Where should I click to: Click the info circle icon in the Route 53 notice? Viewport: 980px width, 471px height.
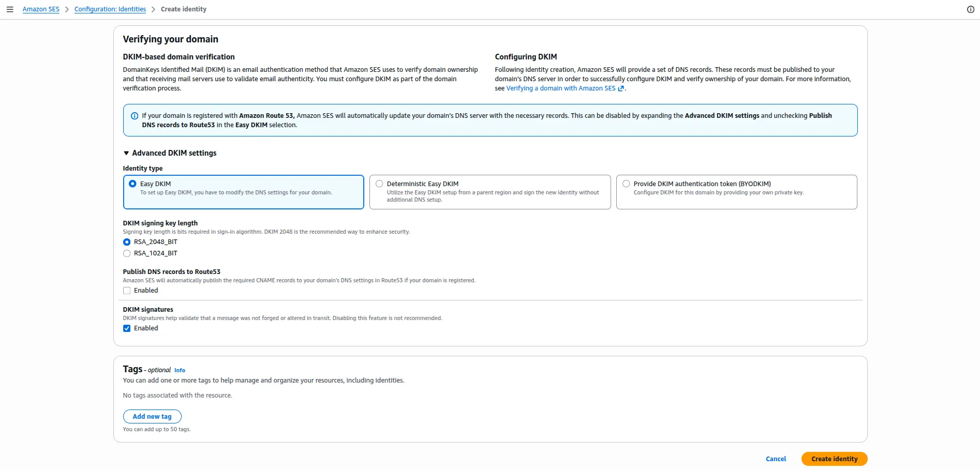click(x=135, y=116)
